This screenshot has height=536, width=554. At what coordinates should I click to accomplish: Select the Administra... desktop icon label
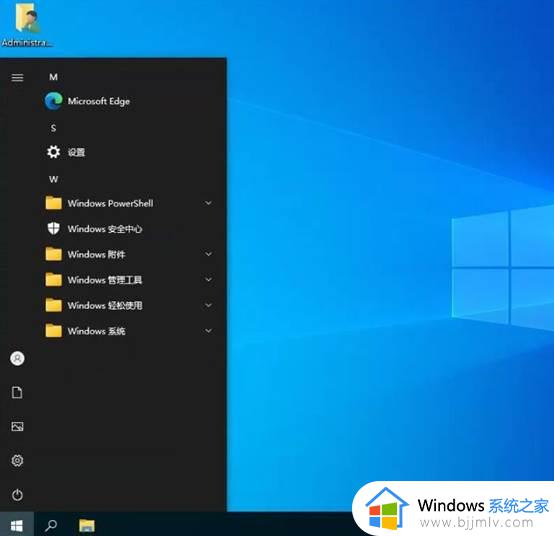[x=27, y=43]
